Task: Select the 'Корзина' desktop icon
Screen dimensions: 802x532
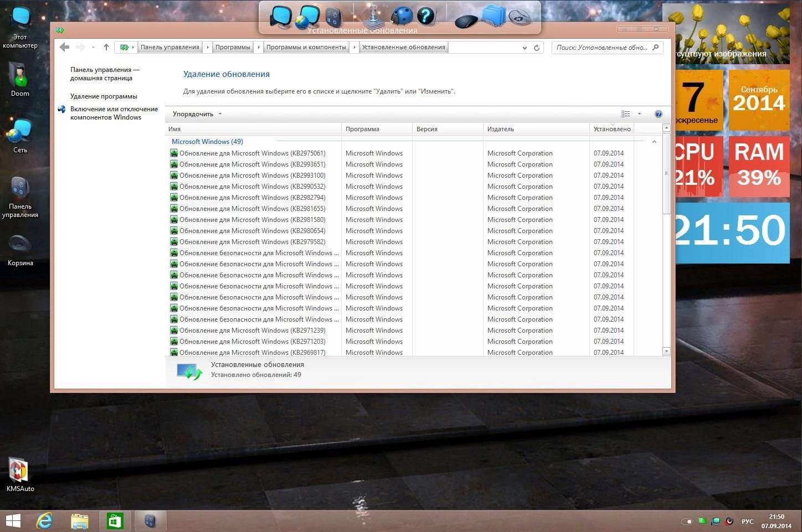Action: click(x=20, y=250)
